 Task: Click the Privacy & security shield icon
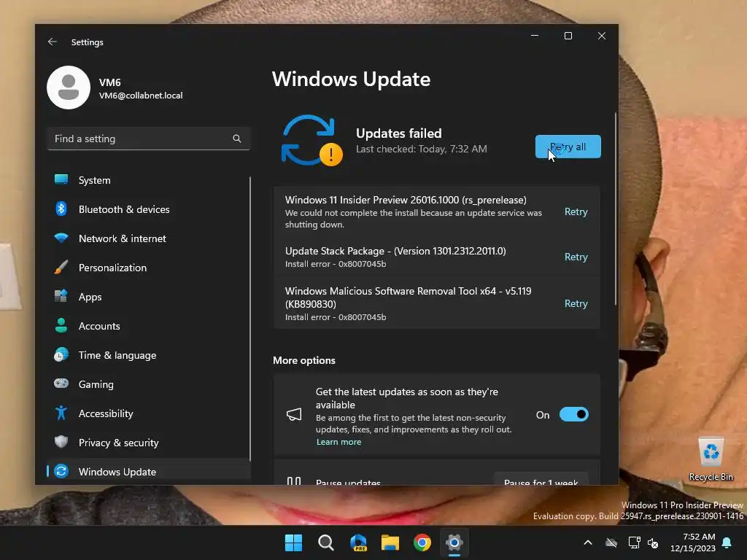tap(61, 442)
